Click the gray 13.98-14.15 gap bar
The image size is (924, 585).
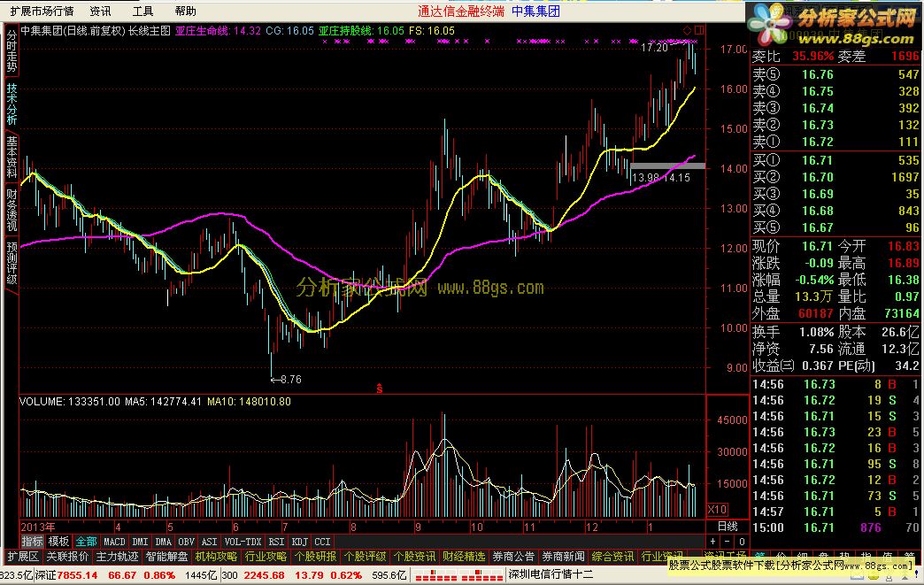(667, 166)
